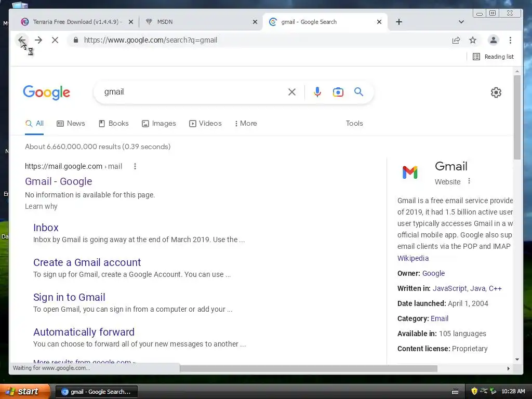Click the vertical scrollbar thumb
The width and height of the screenshot is (532, 399).
point(517,117)
